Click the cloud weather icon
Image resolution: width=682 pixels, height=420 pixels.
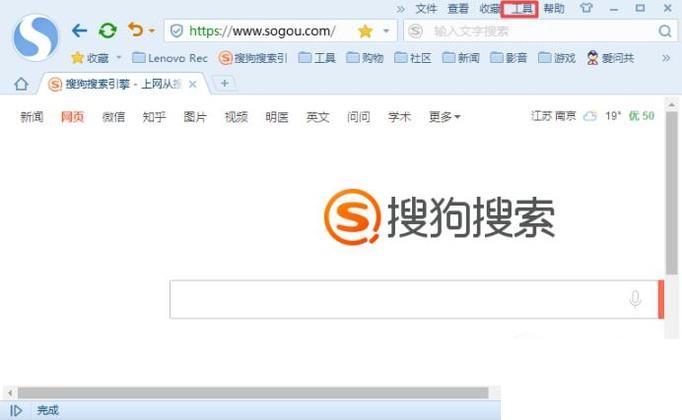click(590, 116)
